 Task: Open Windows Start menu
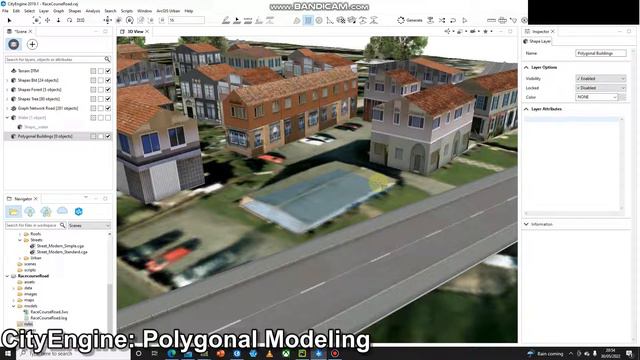7,353
